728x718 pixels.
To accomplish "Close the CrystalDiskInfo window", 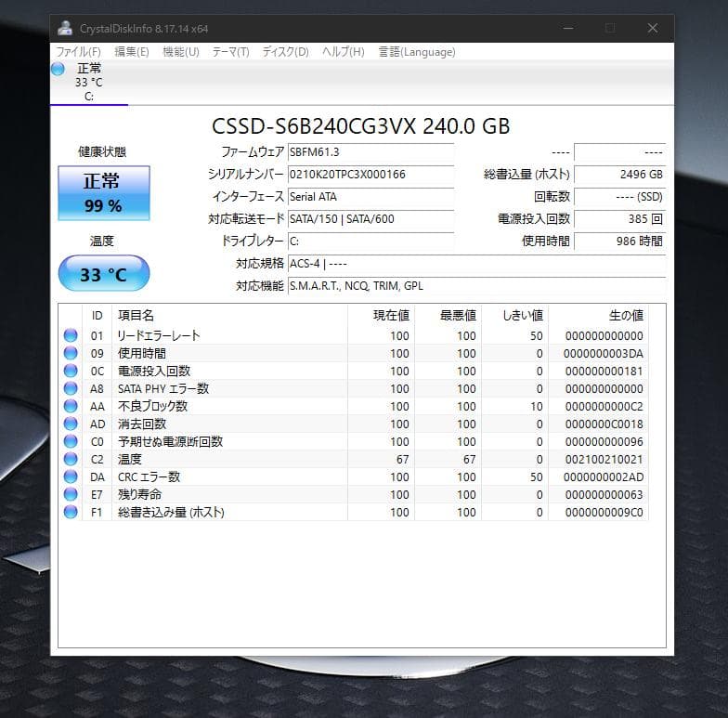I will 652,28.
